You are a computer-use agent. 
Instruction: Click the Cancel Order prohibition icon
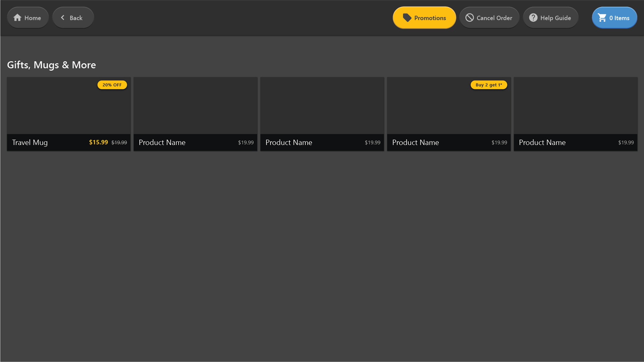[470, 18]
